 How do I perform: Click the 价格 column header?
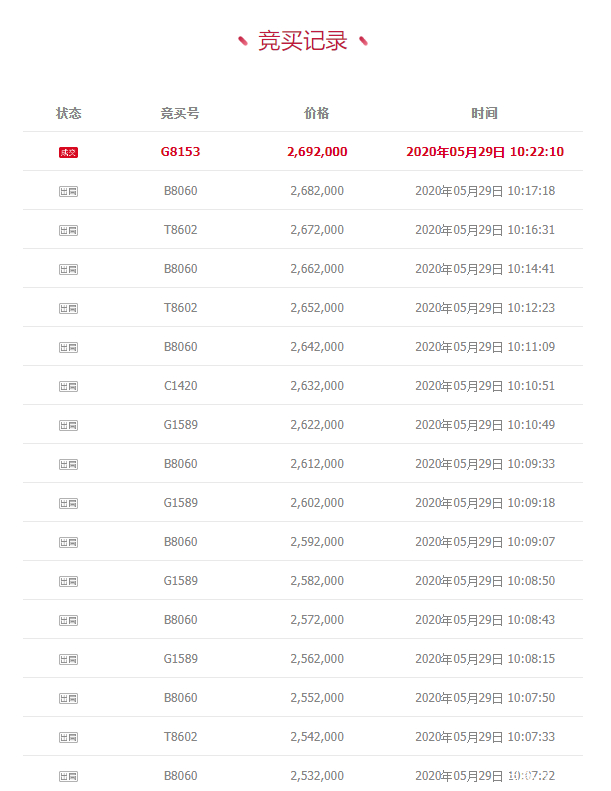click(x=317, y=113)
